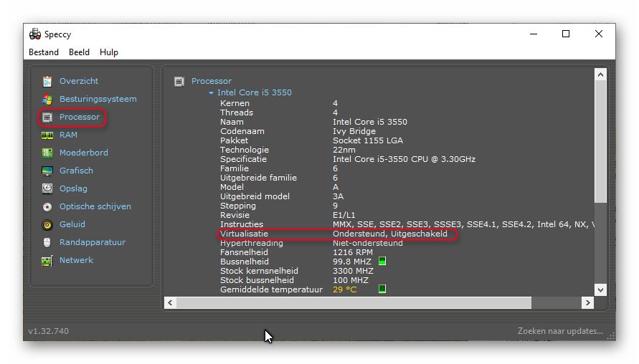Image resolution: width=639 pixels, height=364 pixels.
Task: Click Zoeken naar updates status text
Action: [560, 331]
